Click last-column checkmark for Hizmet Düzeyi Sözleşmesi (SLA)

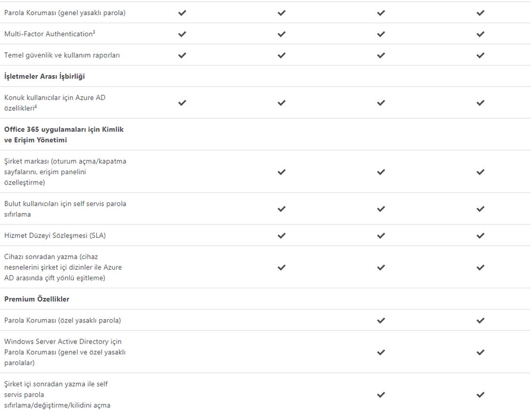coord(480,236)
